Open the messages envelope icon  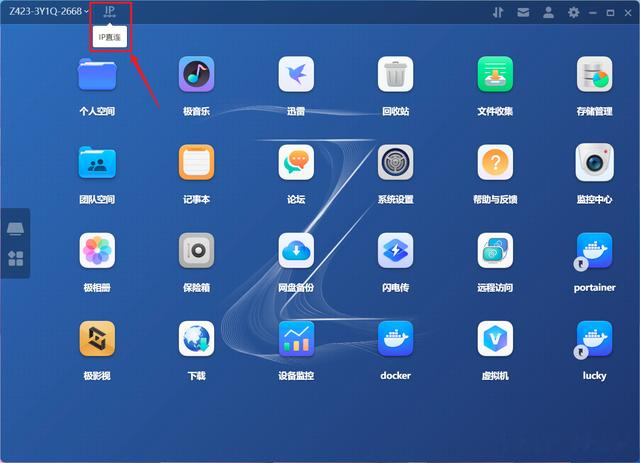click(523, 13)
